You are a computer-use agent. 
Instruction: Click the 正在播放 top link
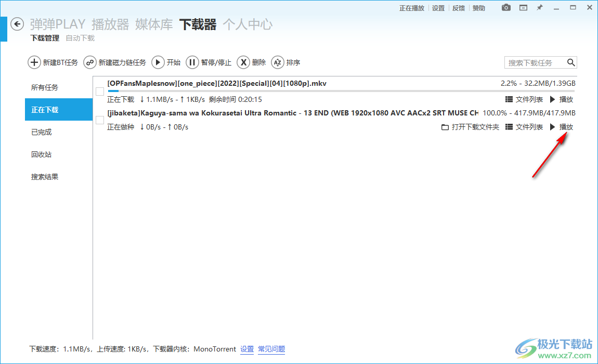tap(411, 8)
